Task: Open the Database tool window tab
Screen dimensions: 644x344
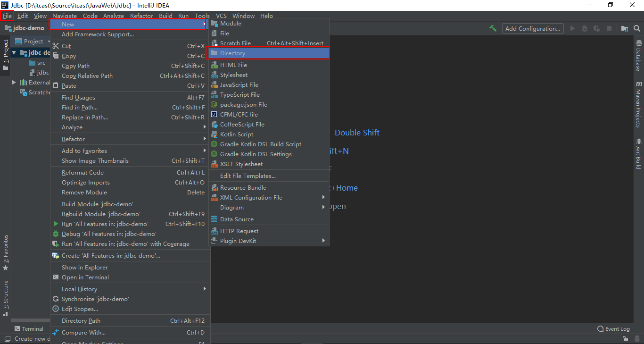Action: pos(638,56)
